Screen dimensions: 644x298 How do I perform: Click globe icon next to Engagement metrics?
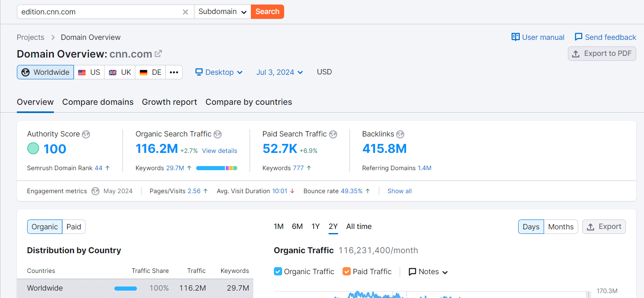(95, 191)
